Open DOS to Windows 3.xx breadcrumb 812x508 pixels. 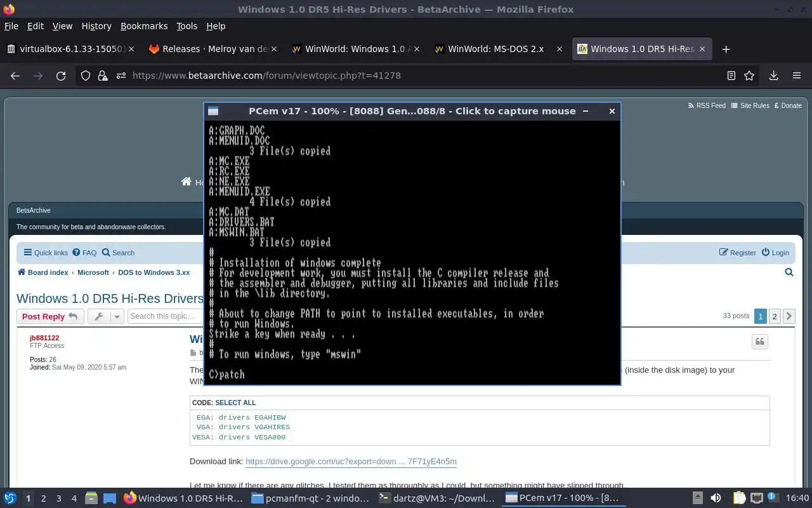154,272
